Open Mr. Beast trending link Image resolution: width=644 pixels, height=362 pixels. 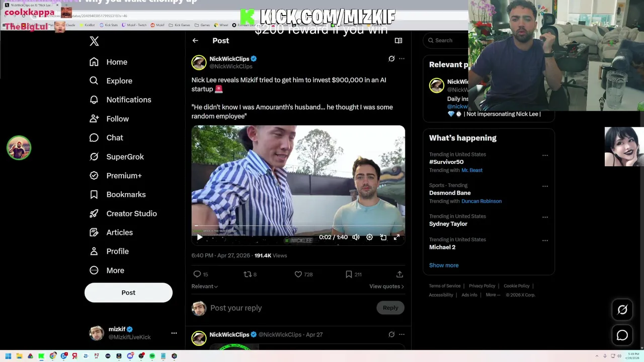point(472,170)
